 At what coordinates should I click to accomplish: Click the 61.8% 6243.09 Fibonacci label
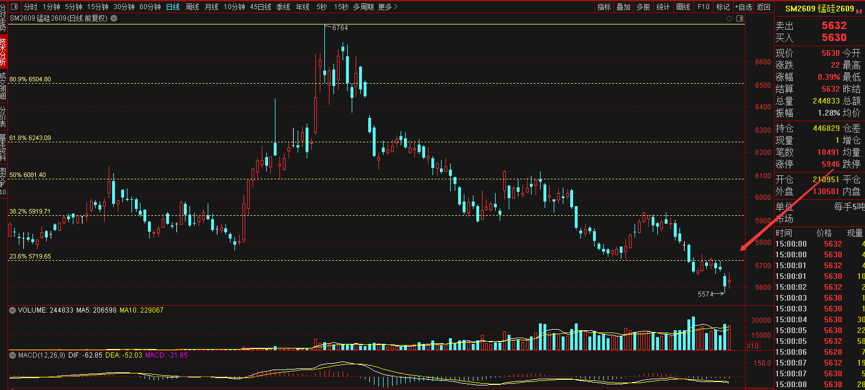click(x=31, y=137)
